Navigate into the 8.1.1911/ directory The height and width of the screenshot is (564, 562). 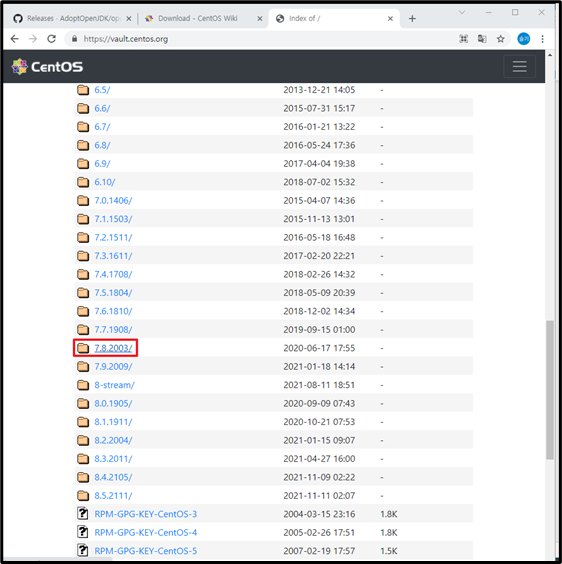(113, 422)
